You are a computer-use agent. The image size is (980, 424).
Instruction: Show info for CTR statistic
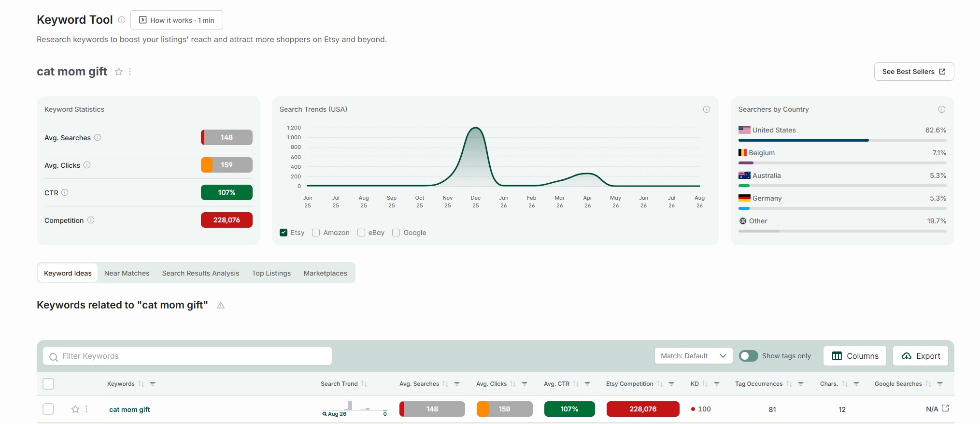[x=65, y=192]
